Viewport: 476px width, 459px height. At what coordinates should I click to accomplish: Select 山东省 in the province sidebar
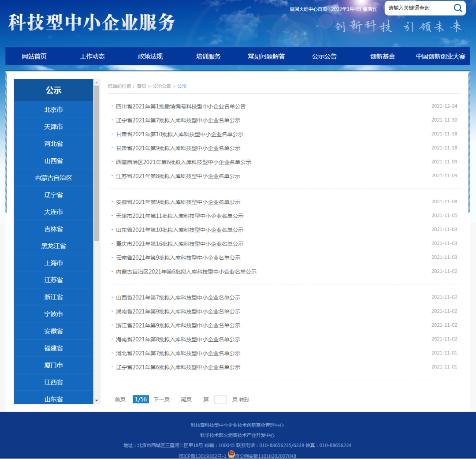point(53,399)
